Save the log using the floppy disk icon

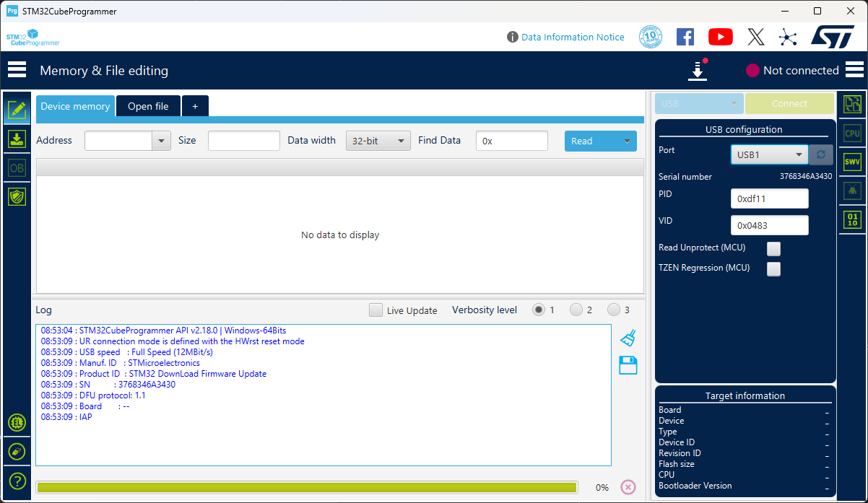628,365
